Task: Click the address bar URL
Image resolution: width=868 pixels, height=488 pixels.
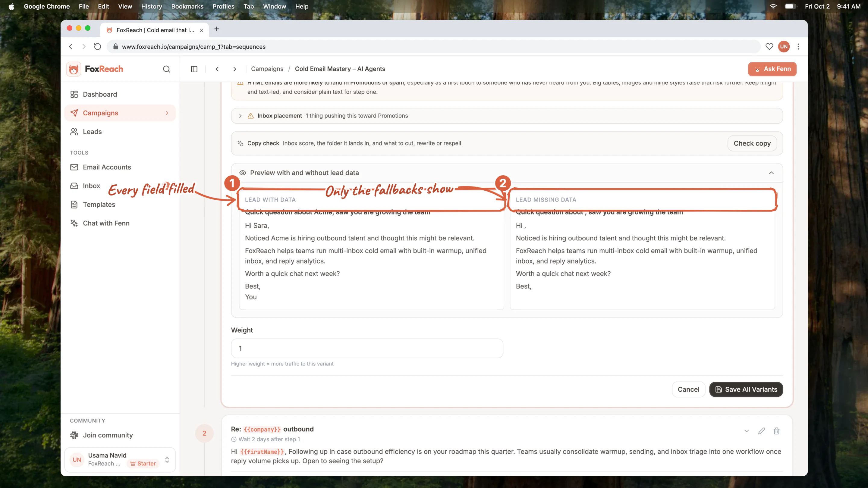Action: click(x=194, y=47)
